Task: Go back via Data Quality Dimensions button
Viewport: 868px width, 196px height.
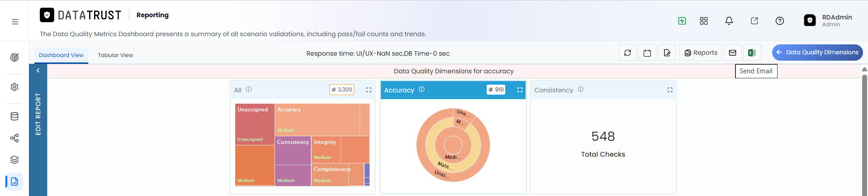Action: 817,53
